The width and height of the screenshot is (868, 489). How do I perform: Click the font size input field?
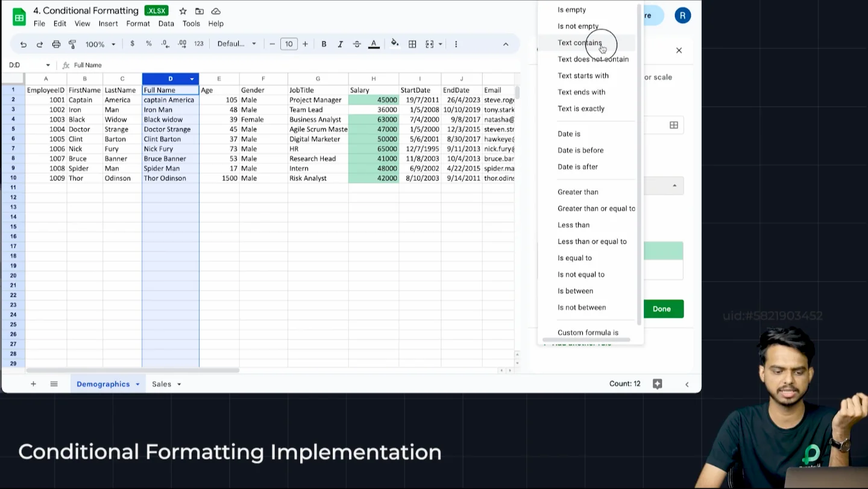[289, 44]
